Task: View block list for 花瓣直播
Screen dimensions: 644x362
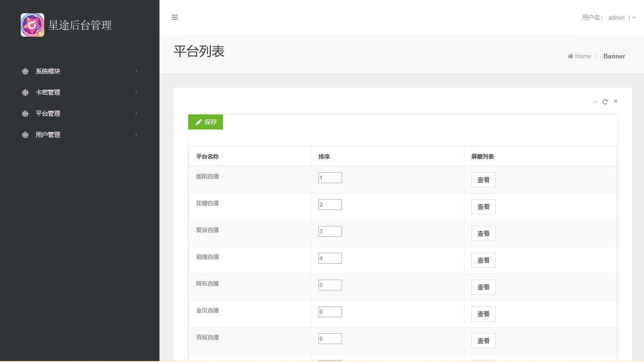Action: tap(484, 207)
